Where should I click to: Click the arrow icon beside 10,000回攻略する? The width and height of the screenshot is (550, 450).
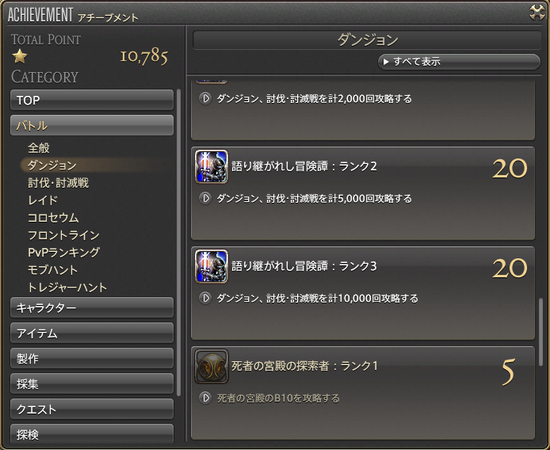click(205, 298)
